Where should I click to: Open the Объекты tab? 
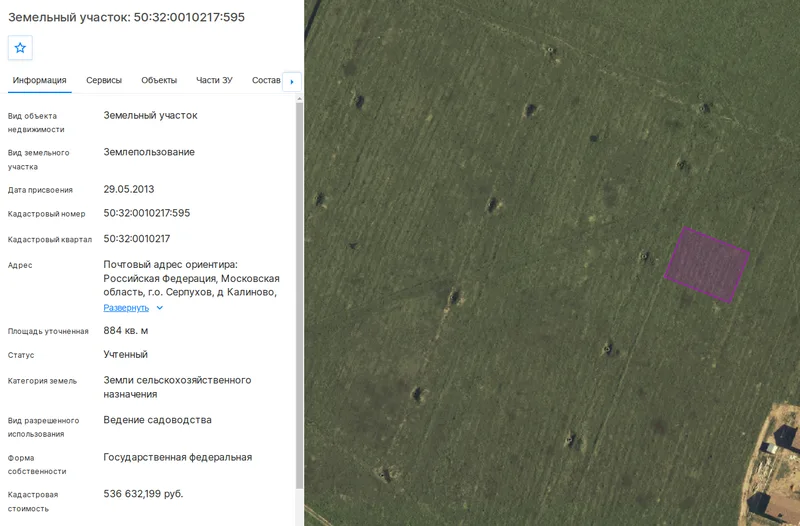pyautogui.click(x=159, y=80)
